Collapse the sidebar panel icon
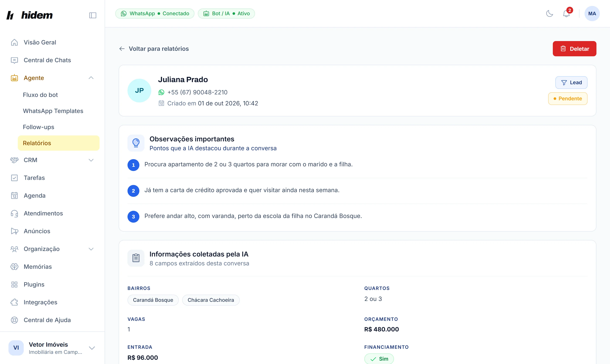This screenshot has width=610, height=364. (93, 15)
